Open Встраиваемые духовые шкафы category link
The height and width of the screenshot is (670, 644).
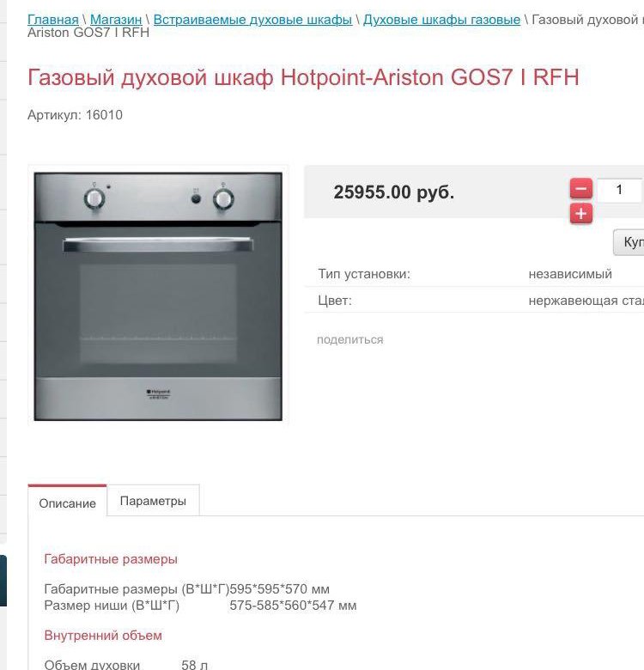(252, 19)
